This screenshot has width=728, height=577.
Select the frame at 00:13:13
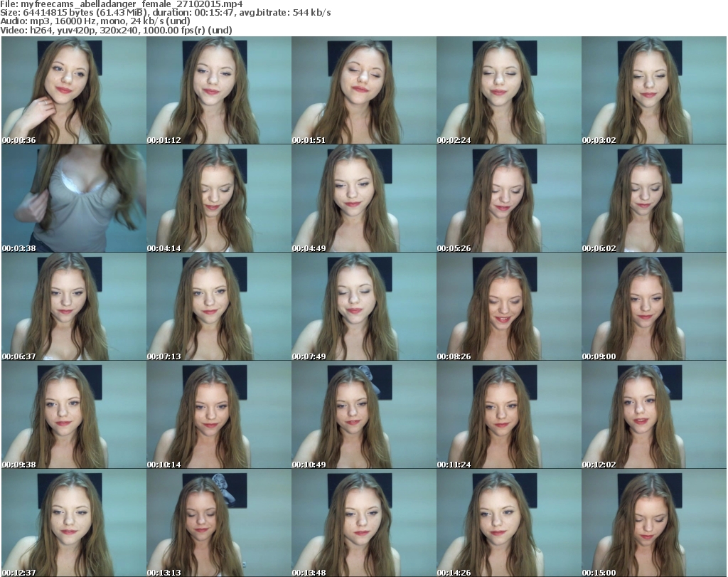tap(219, 523)
